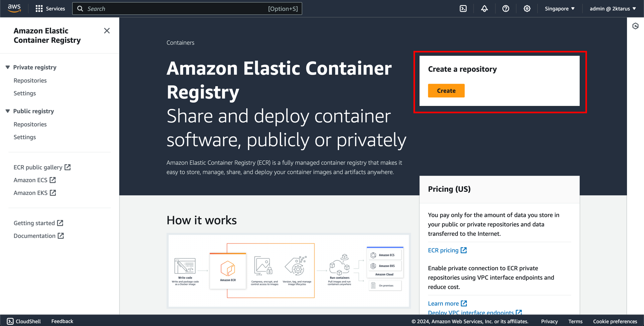Open the help question mark menu
Image resolution: width=644 pixels, height=326 pixels.
pyautogui.click(x=506, y=9)
